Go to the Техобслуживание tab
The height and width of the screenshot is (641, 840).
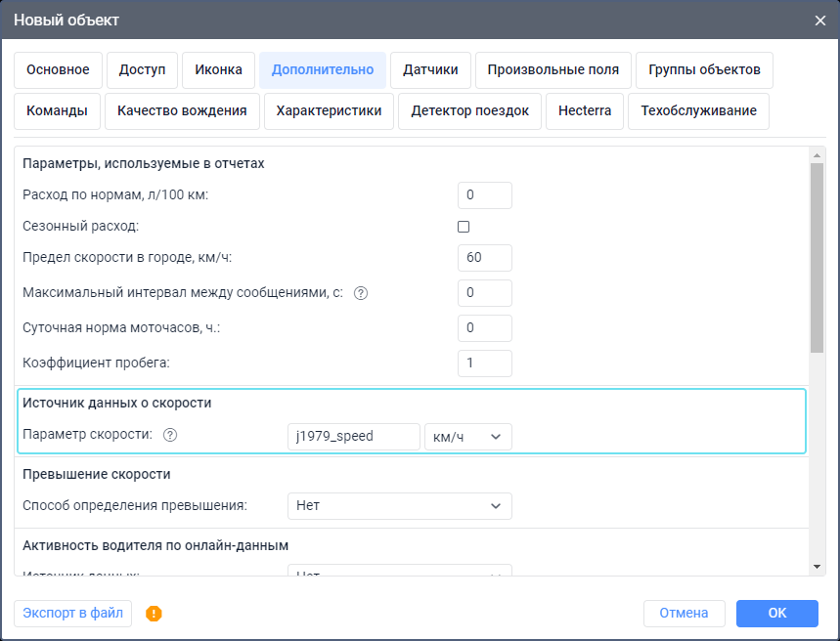pyautogui.click(x=698, y=111)
